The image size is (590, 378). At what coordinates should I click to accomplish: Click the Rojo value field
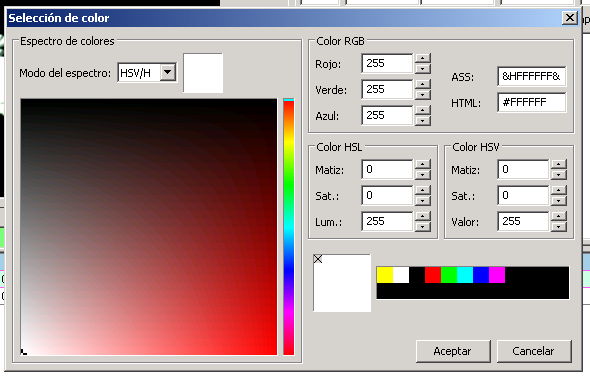click(387, 63)
